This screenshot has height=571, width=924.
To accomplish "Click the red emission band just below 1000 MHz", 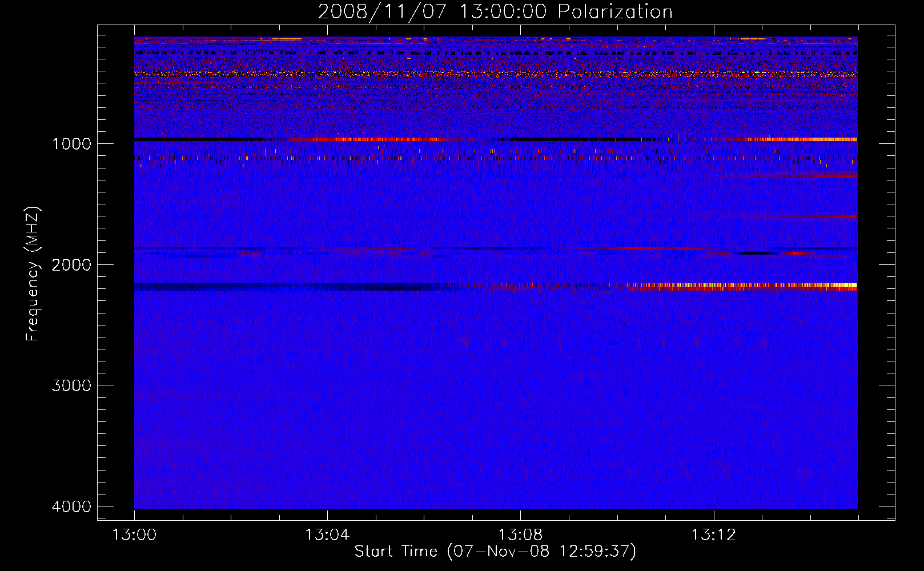I will click(x=377, y=139).
